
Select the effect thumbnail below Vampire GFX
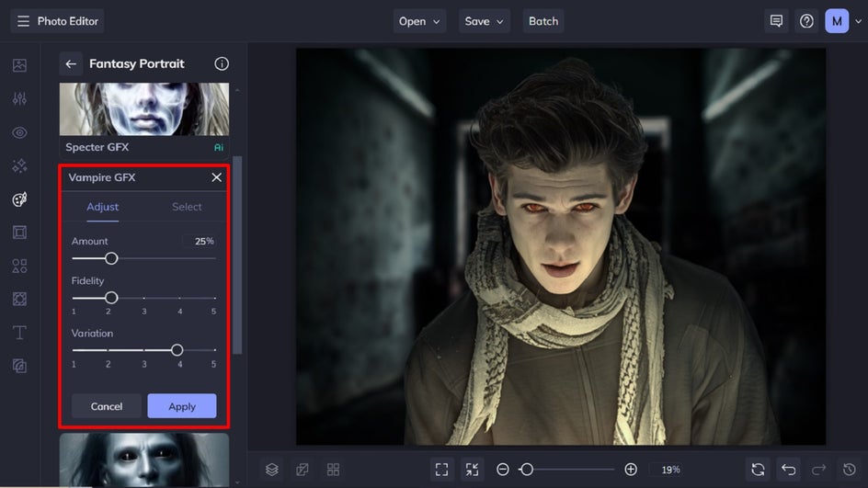144,460
